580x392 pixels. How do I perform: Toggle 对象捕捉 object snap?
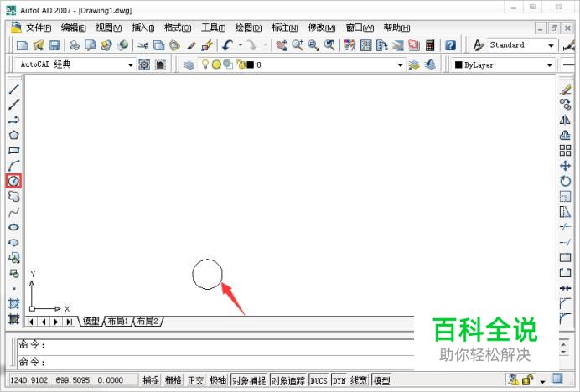point(249,380)
